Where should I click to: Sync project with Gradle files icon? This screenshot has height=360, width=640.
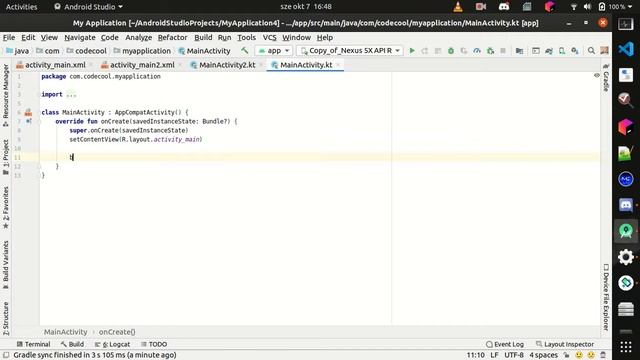pos(549,51)
